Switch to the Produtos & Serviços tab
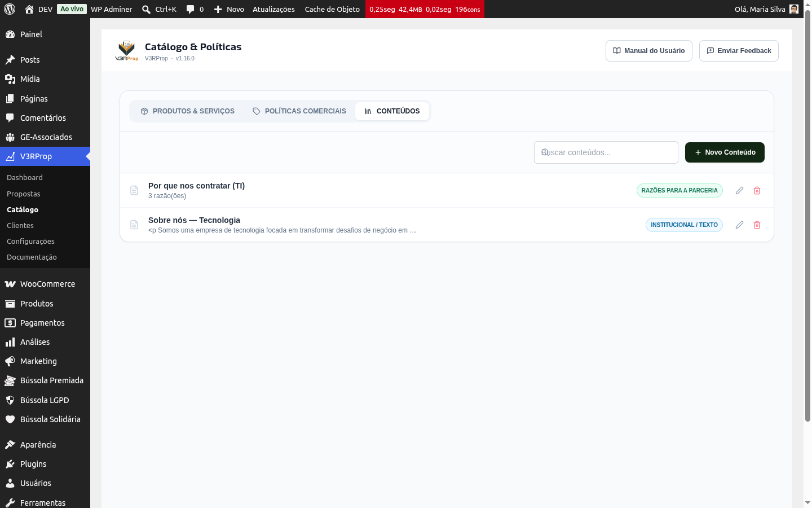The image size is (812, 508). (187, 111)
